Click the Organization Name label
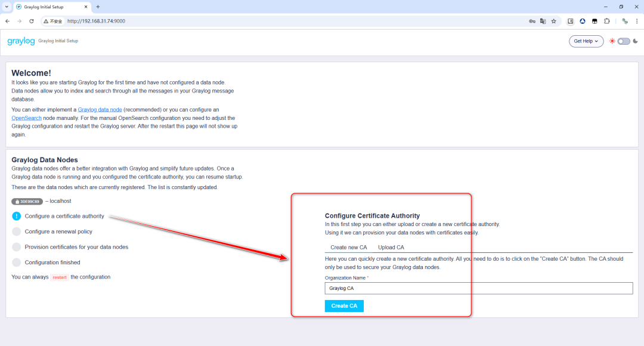This screenshot has width=644, height=346. point(345,278)
